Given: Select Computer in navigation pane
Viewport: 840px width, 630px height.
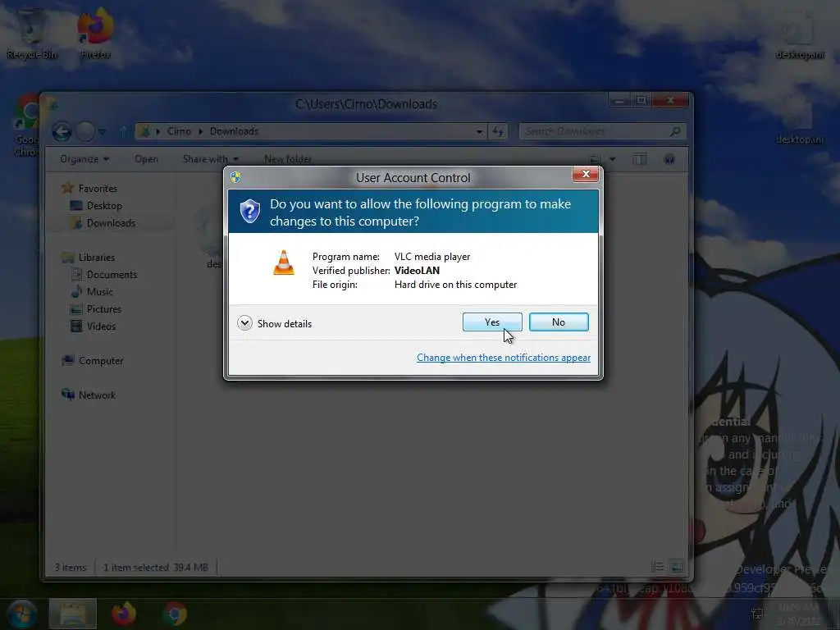Looking at the screenshot, I should coord(93,361).
